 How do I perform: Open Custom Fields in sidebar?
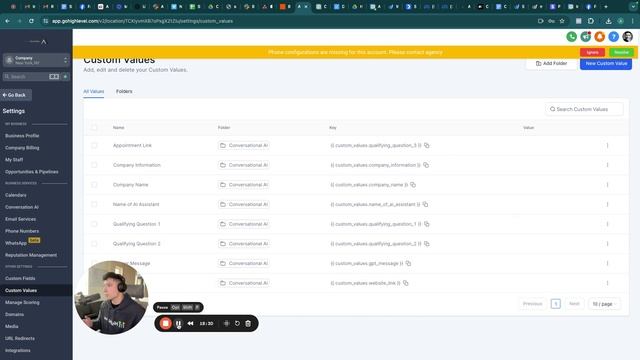click(20, 278)
